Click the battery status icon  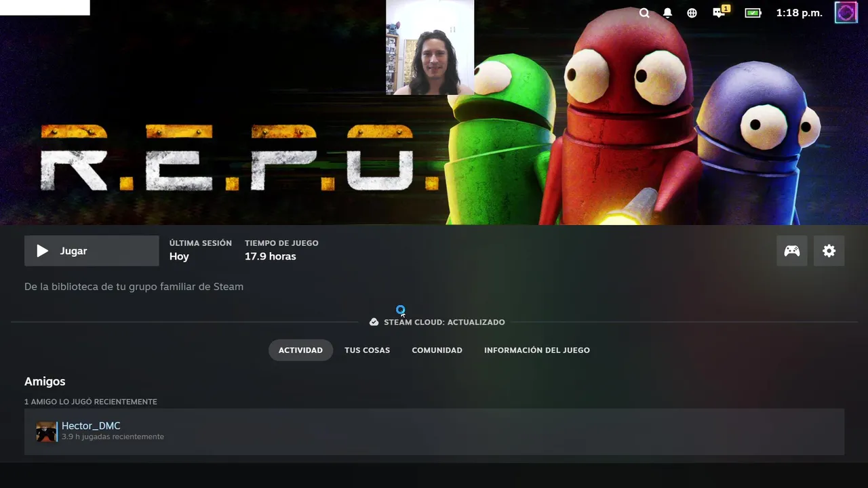click(x=753, y=13)
